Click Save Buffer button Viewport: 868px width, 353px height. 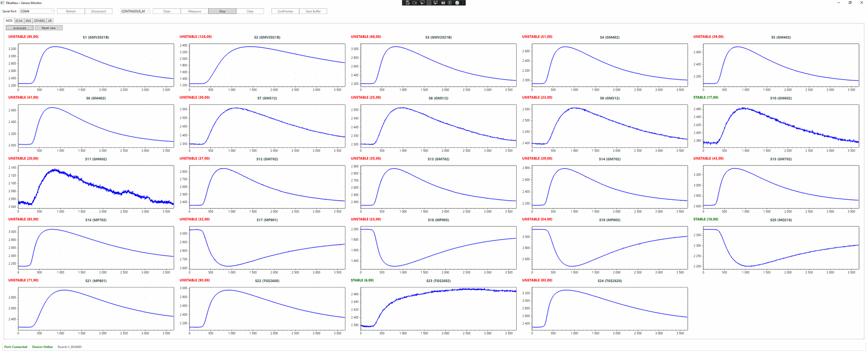pos(313,11)
